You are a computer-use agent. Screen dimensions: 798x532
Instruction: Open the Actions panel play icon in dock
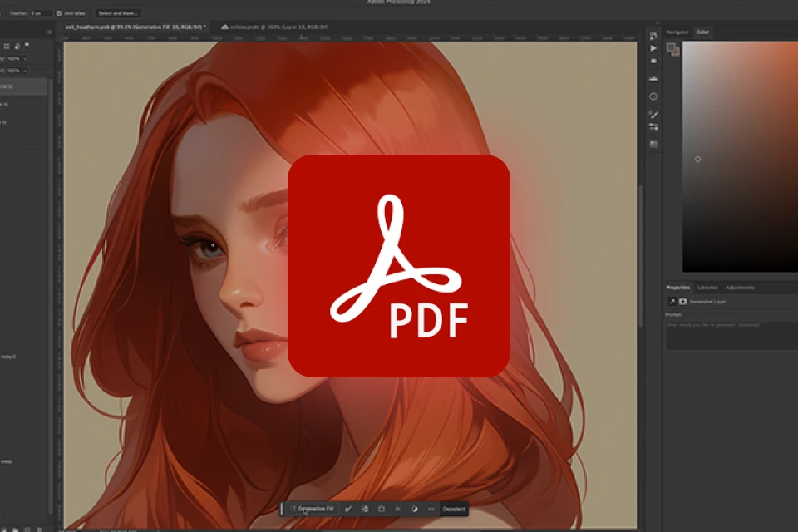(x=653, y=48)
